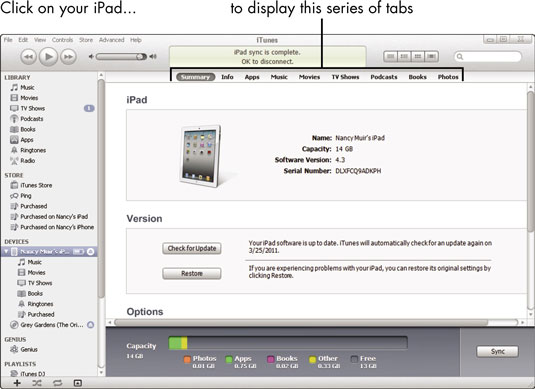Click the max volume speaker icon
The image size is (535, 389).
(153, 57)
